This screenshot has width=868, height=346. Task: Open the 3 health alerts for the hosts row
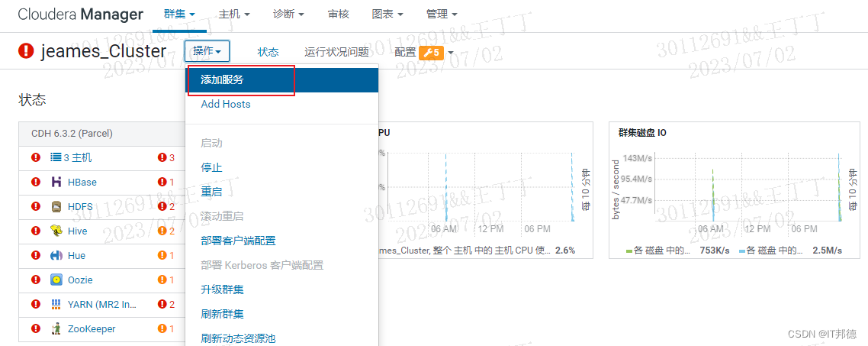[166, 157]
